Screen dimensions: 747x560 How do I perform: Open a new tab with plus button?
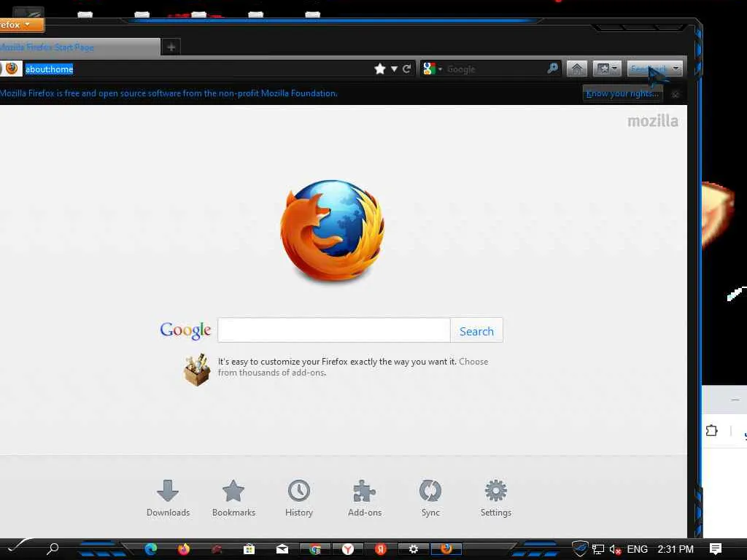pos(171,47)
